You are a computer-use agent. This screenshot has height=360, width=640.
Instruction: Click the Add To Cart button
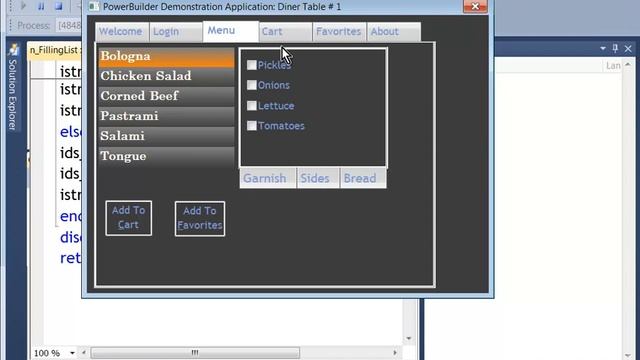(x=129, y=218)
